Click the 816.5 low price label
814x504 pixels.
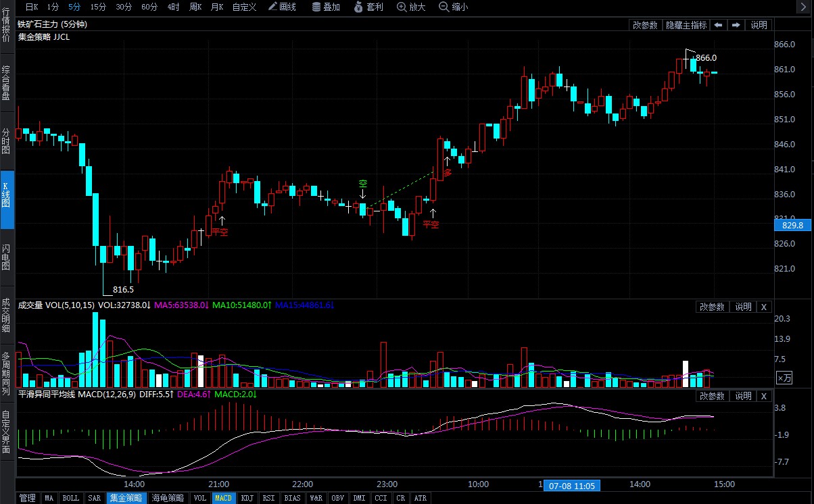click(124, 289)
